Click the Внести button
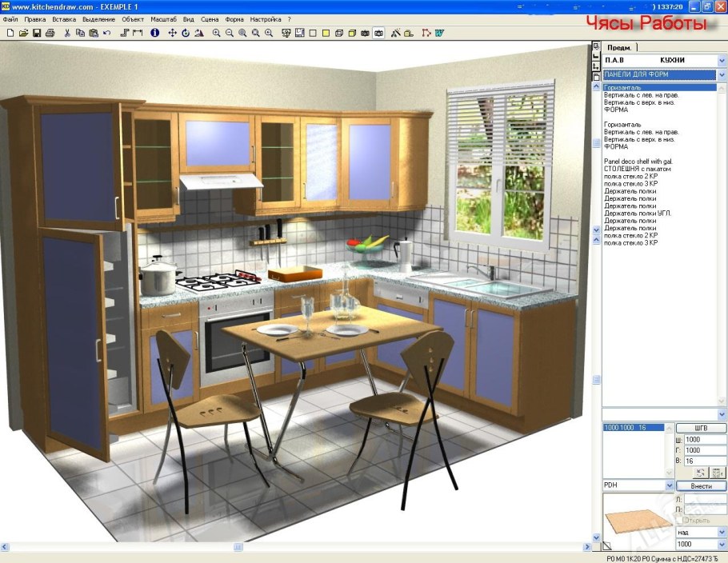Viewport: 728px width, 563px height. coord(701,485)
